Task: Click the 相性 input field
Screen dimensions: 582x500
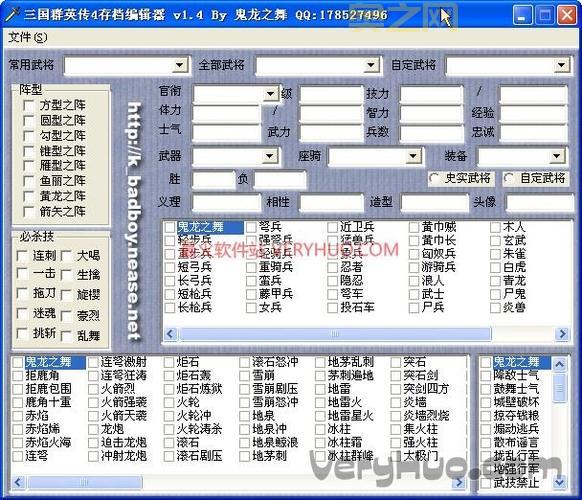Action: pyautogui.click(x=331, y=203)
